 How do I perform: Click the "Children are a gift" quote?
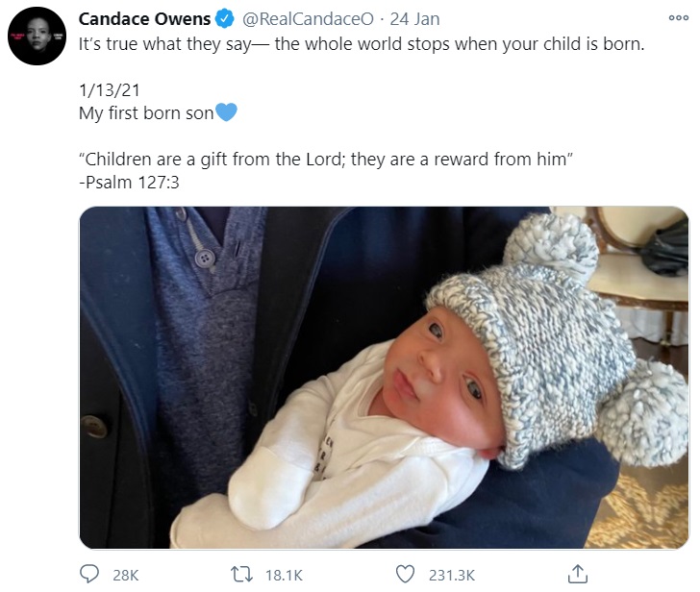(326, 159)
